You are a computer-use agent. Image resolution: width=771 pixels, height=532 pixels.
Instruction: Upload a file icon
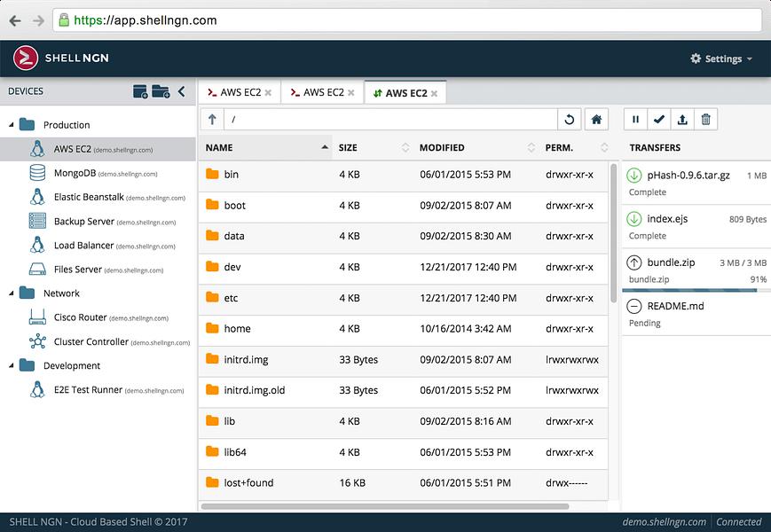(682, 120)
